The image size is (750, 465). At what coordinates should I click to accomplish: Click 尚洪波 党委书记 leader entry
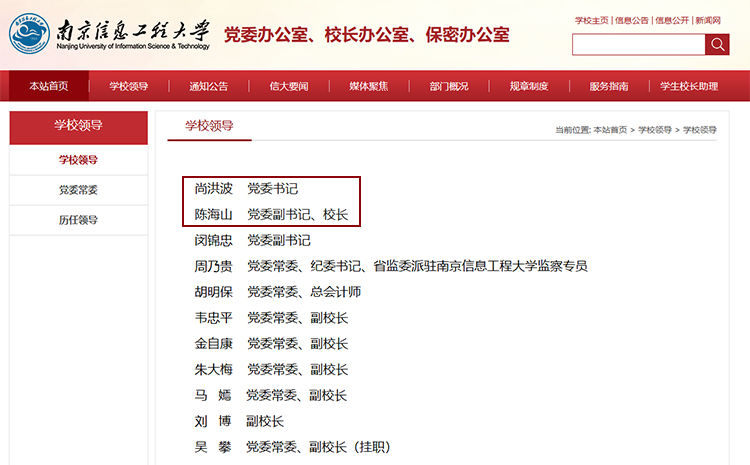246,188
